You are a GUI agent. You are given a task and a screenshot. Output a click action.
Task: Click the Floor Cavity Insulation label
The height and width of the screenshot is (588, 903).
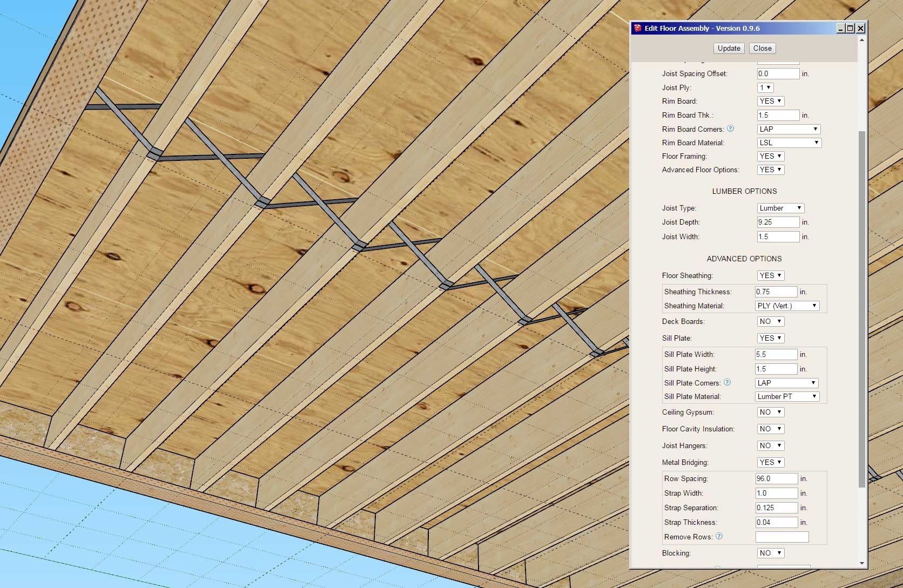698,429
